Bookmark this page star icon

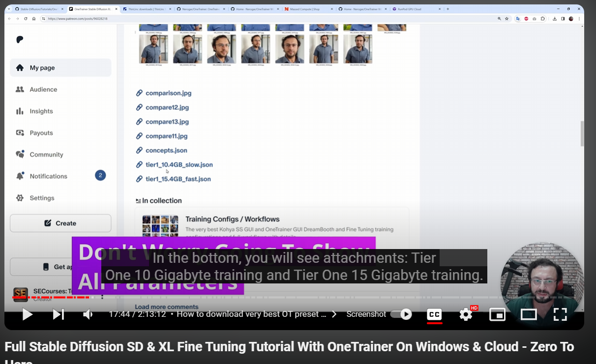pos(507,19)
